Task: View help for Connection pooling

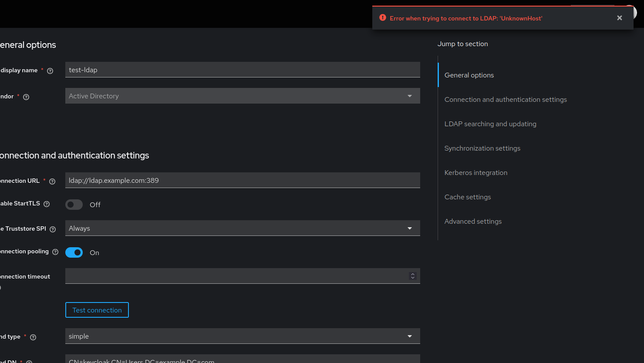Action: [x=55, y=252]
